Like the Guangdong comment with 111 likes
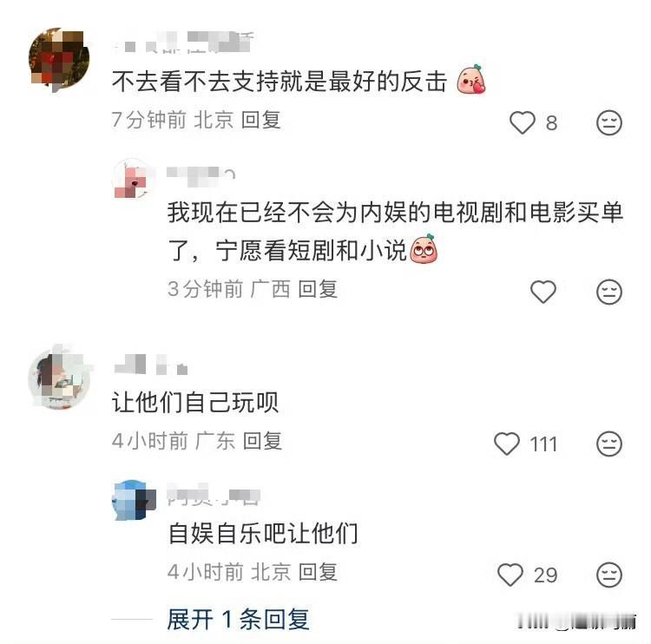This screenshot has height=644, width=651. pos(507,444)
